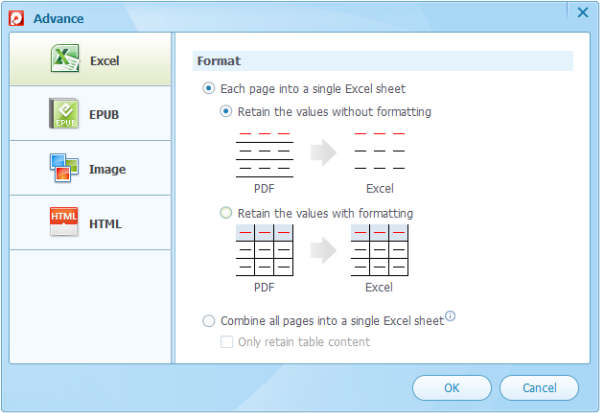The image size is (600, 413).
Task: Close the Advance dialog window
Action: 583,13
